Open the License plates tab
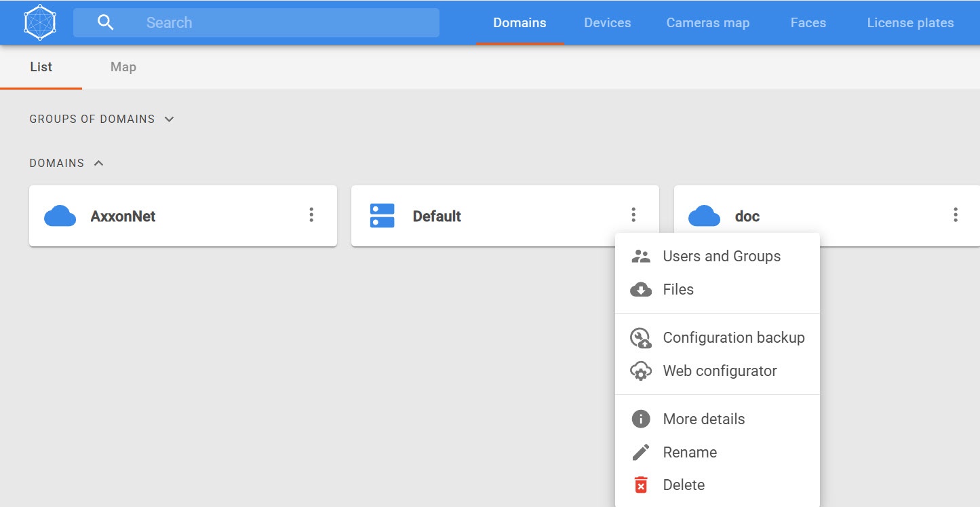 [910, 23]
